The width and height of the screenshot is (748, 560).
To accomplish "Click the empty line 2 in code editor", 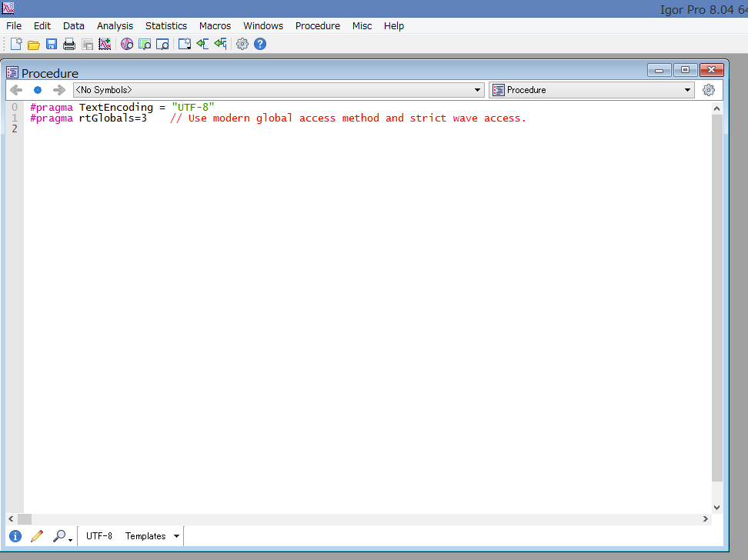I will pyautogui.click(x=231, y=129).
